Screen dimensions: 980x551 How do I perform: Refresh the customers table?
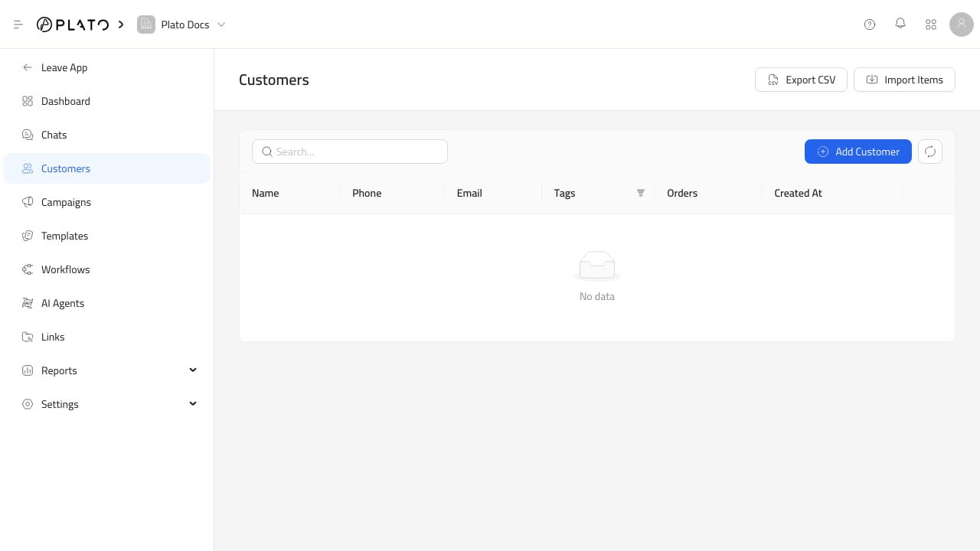(930, 152)
